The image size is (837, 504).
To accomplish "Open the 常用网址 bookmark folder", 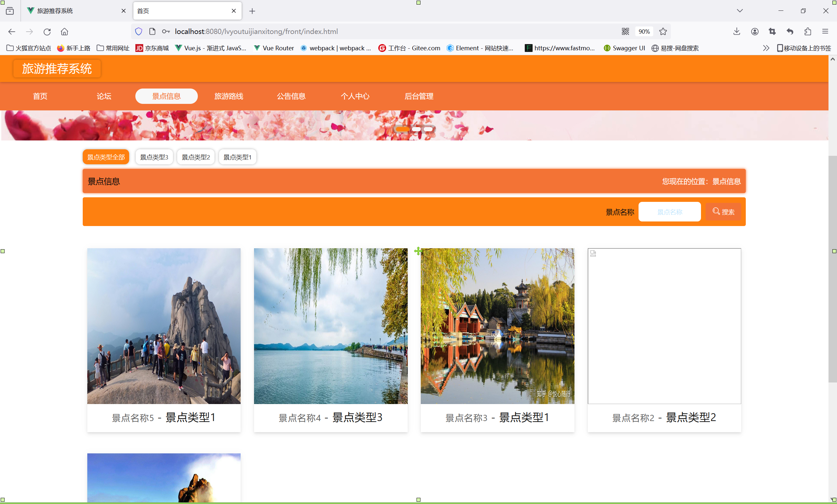I will 113,48.
